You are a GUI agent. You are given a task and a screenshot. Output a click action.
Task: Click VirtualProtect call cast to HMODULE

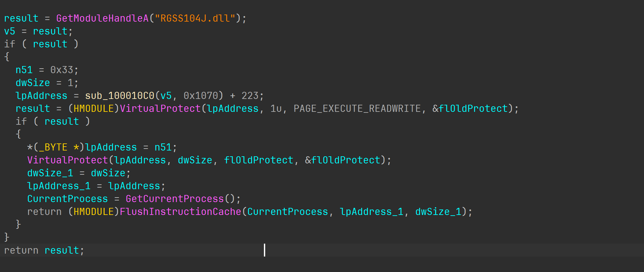tap(160, 109)
